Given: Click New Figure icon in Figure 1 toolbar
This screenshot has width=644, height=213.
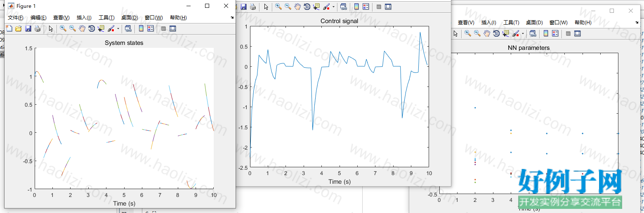Looking at the screenshot, I should tap(9, 28).
